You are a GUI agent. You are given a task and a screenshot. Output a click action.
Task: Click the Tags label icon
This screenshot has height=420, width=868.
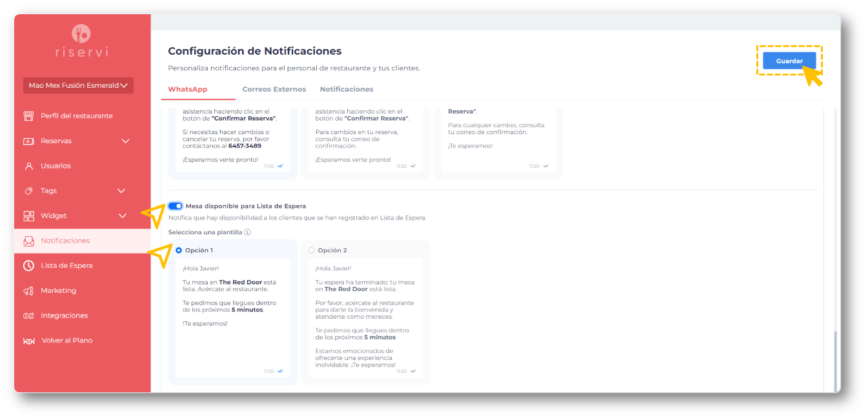[x=28, y=191]
